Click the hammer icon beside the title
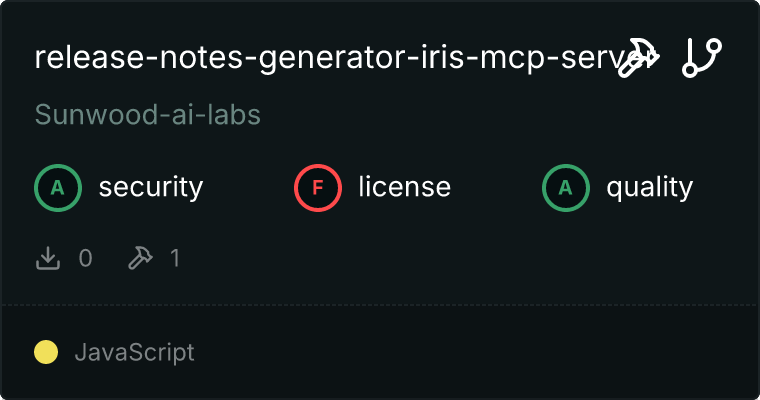Screen dimensions: 760x400 (x=639, y=58)
